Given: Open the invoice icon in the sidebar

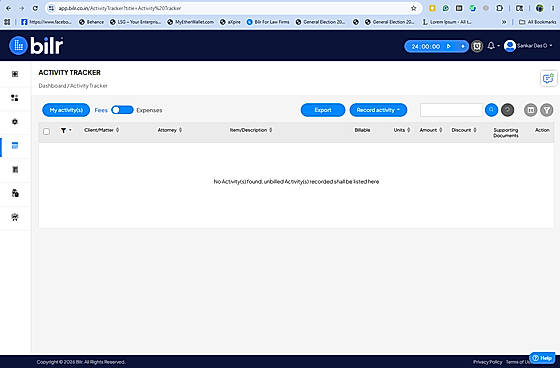Looking at the screenshot, I should click(x=15, y=169).
